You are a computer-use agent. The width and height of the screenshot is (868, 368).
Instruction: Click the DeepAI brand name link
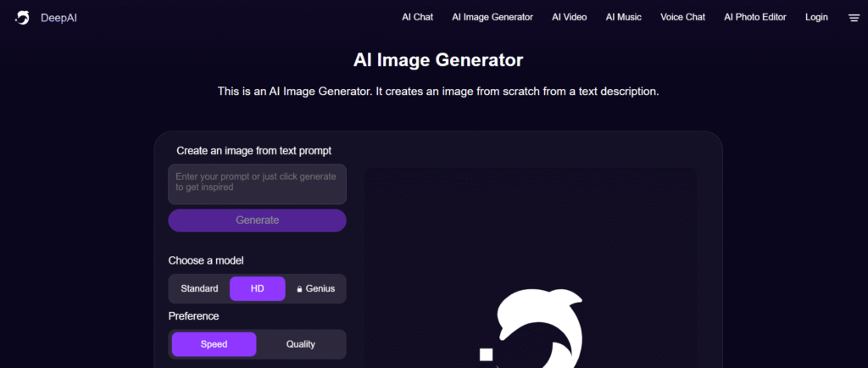(58, 18)
